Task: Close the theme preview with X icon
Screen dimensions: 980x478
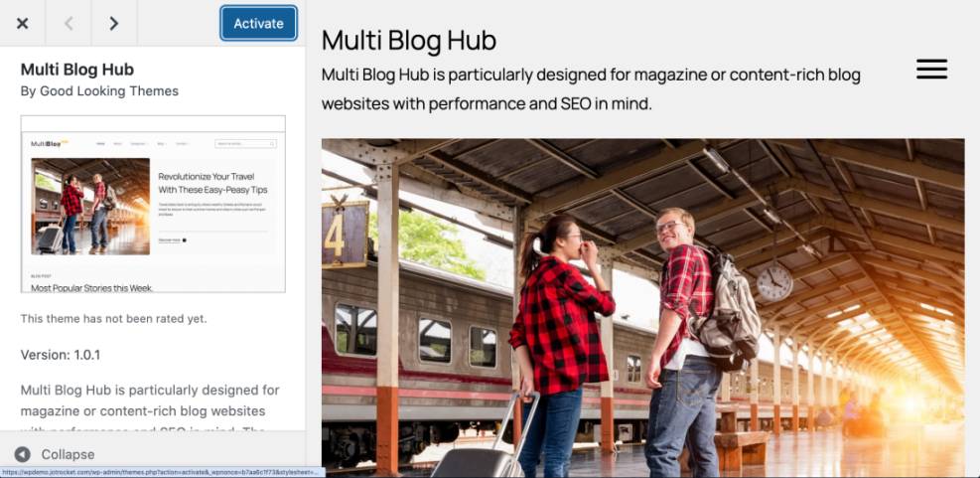Action: click(23, 23)
